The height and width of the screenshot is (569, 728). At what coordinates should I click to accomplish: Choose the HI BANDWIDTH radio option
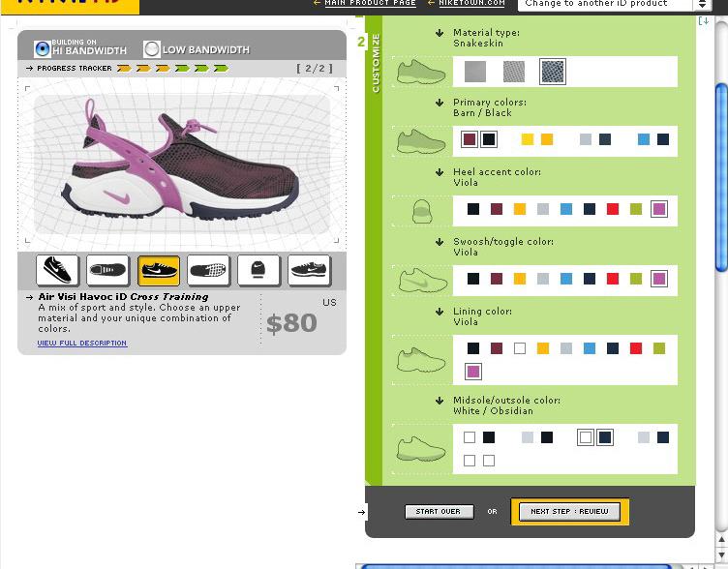point(43,48)
